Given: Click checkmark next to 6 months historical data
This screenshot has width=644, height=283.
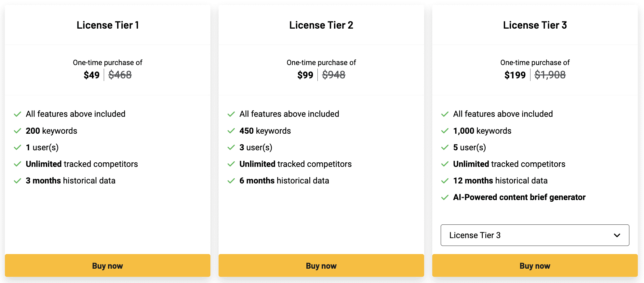Looking at the screenshot, I should click(231, 181).
